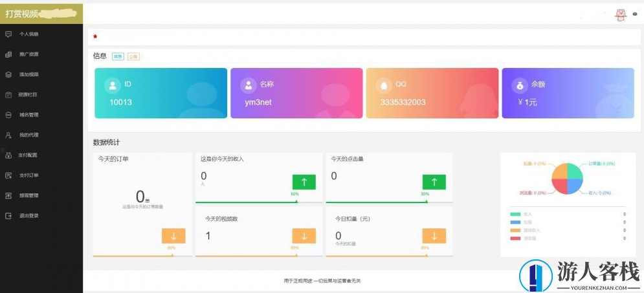Click the 数据统计 section heading
644x293 pixels.
coord(106,142)
